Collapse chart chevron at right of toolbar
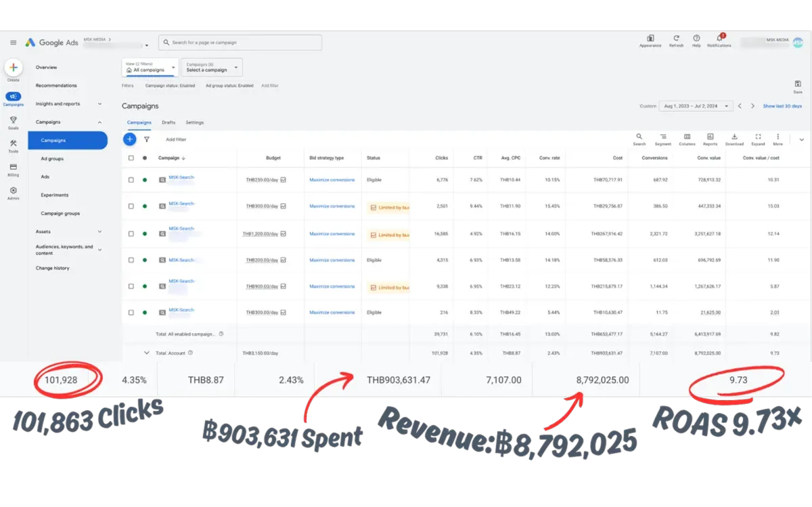This screenshot has width=812, height=507. (802, 139)
